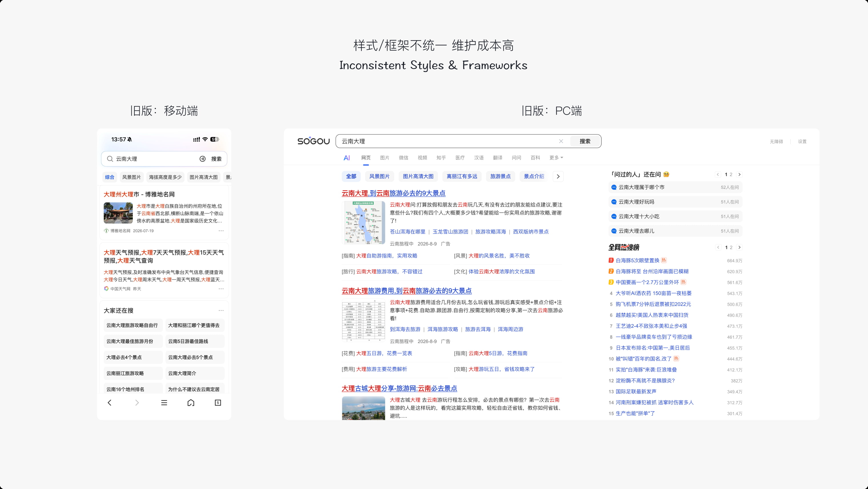Click the Sogou logo on PC page
The image size is (868, 489).
[x=314, y=141]
